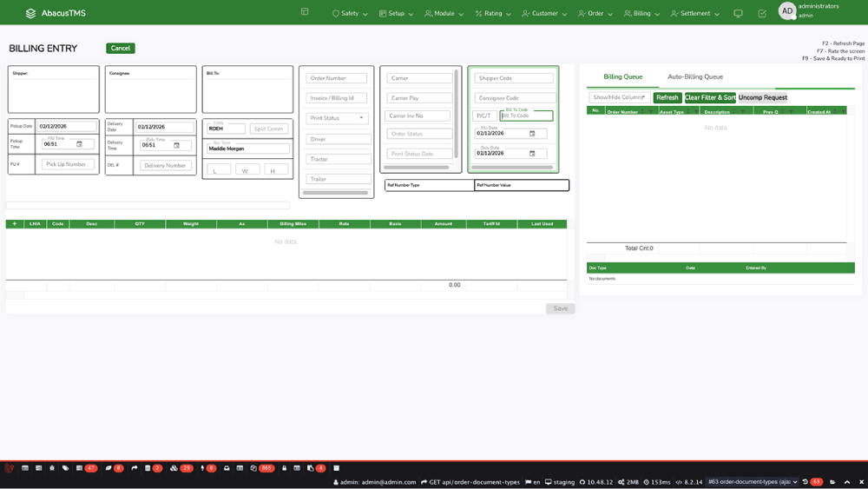
Task: Expand the Print Status dropdown
Action: (x=337, y=118)
